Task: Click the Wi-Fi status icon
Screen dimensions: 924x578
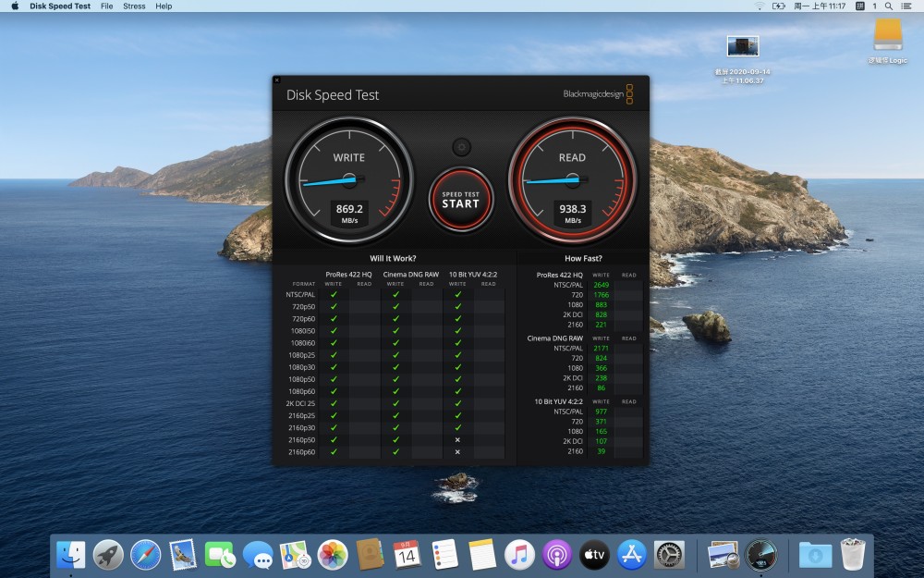Action: click(760, 6)
